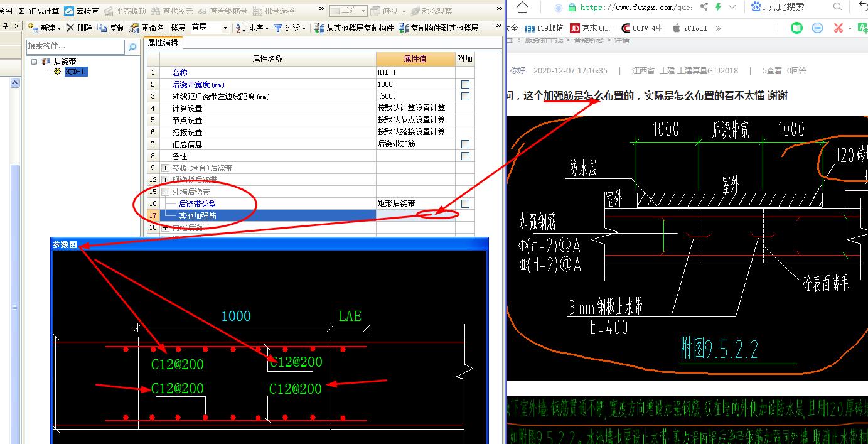Click browser home icon

(522, 7)
